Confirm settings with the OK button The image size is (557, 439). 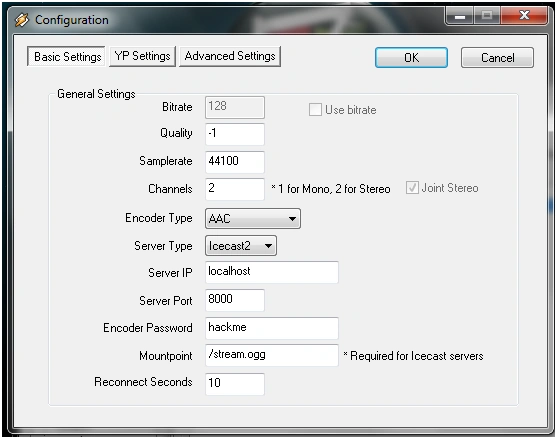[411, 58]
